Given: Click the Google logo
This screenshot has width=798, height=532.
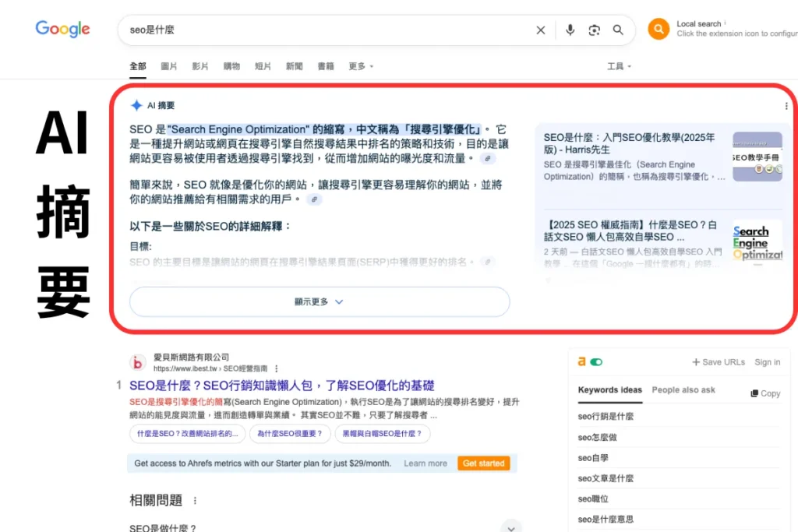Looking at the screenshot, I should [62, 29].
